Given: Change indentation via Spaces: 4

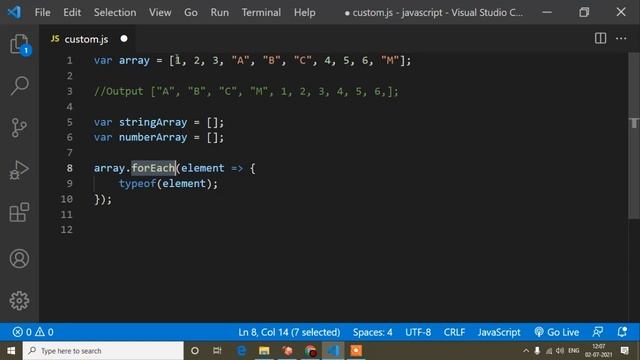Looking at the screenshot, I should tap(372, 332).
